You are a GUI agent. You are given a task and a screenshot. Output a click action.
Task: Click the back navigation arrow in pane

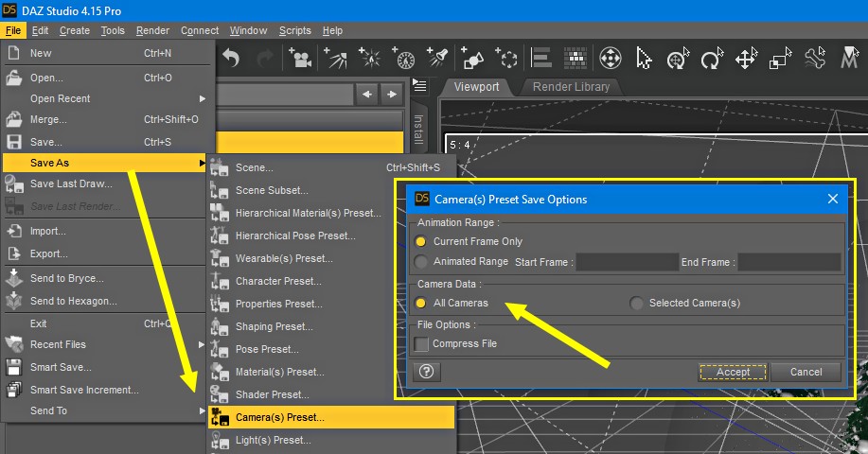(366, 94)
